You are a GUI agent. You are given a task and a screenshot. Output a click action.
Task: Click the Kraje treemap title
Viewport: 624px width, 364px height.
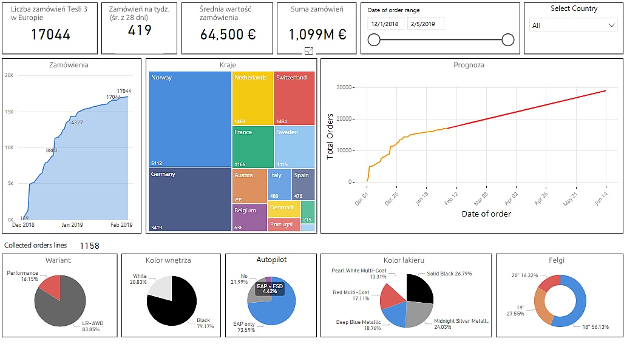click(228, 65)
